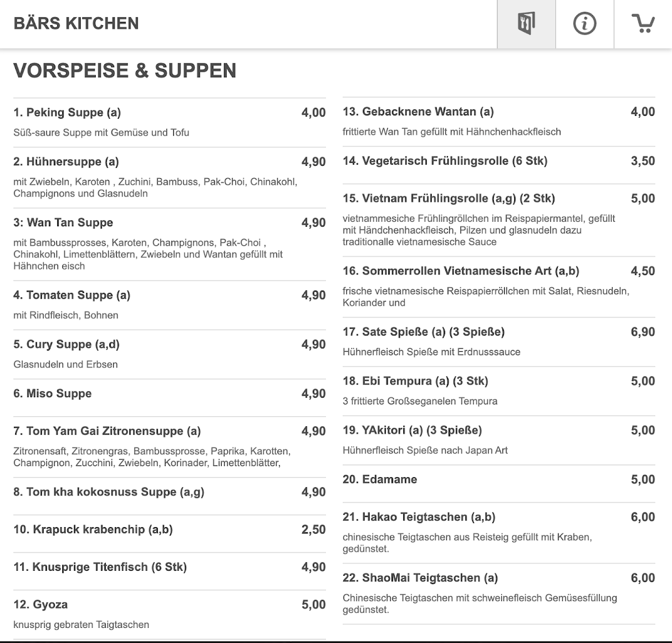Pick 7. Tom Yam Gai Zitronensuppe
The height and width of the screenshot is (643, 672).
point(170,447)
